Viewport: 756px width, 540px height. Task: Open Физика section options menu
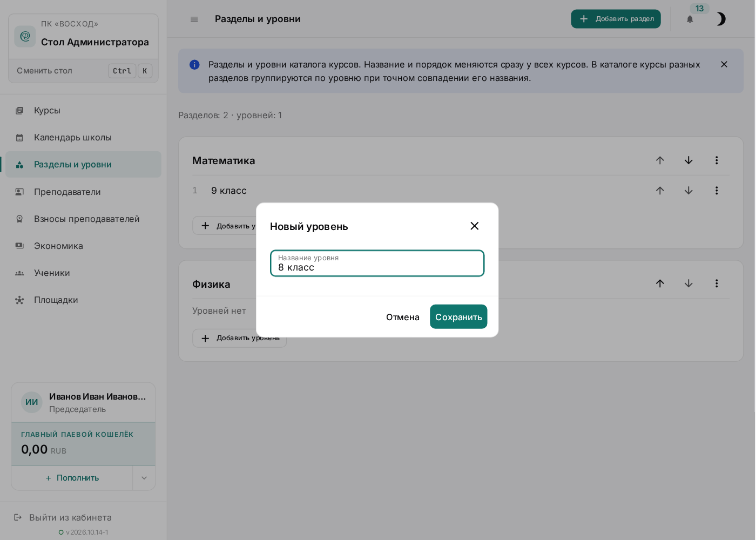(717, 283)
